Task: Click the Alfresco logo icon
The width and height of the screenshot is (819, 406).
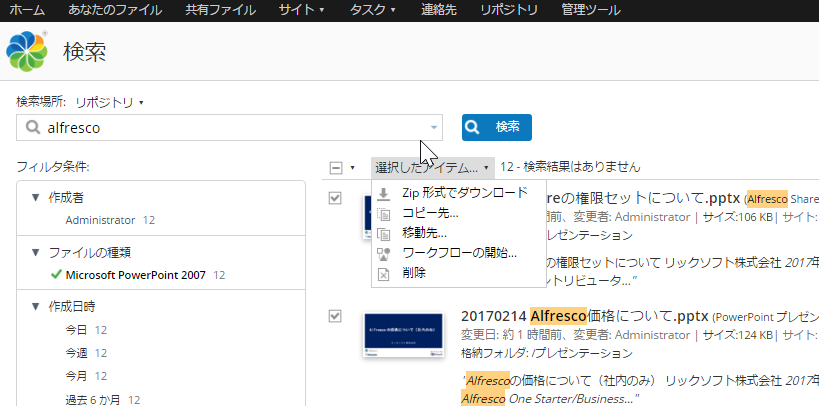Action: [27, 51]
